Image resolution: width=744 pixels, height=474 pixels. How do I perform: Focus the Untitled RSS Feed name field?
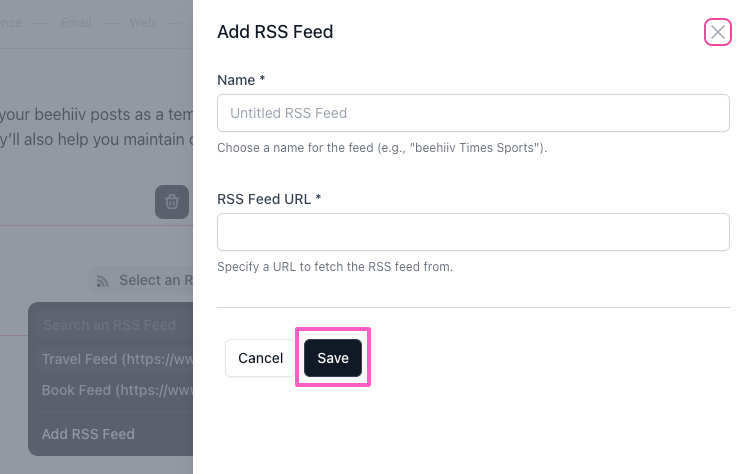[473, 113]
